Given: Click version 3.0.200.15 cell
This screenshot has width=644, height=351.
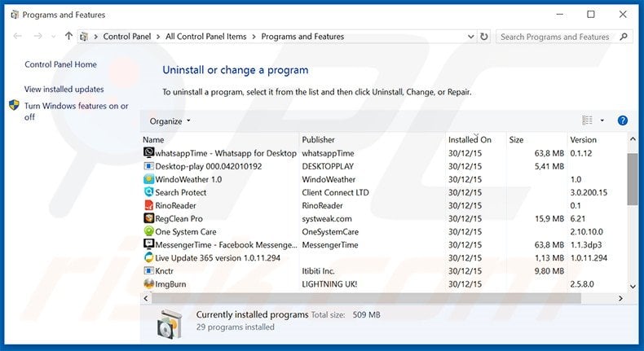Looking at the screenshot, I should (589, 192).
